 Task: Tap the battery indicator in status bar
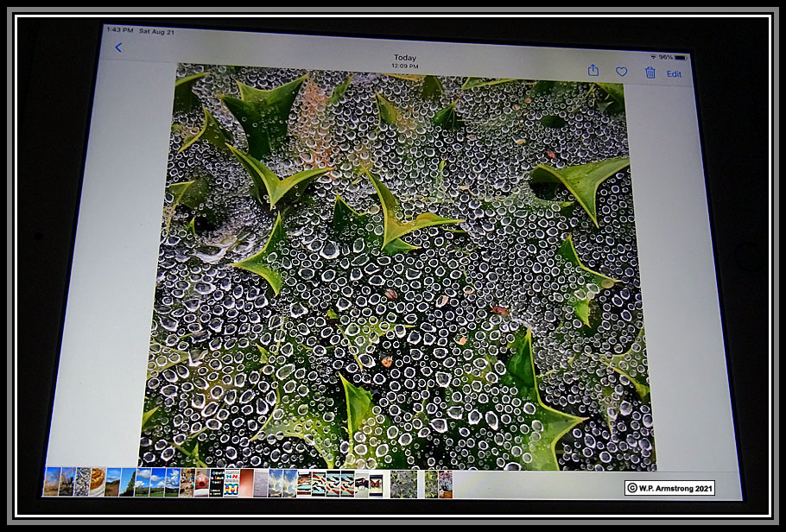[x=681, y=58]
